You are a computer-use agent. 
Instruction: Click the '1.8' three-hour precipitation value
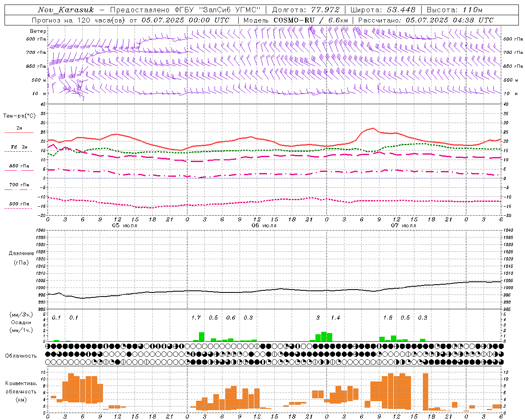(388, 318)
